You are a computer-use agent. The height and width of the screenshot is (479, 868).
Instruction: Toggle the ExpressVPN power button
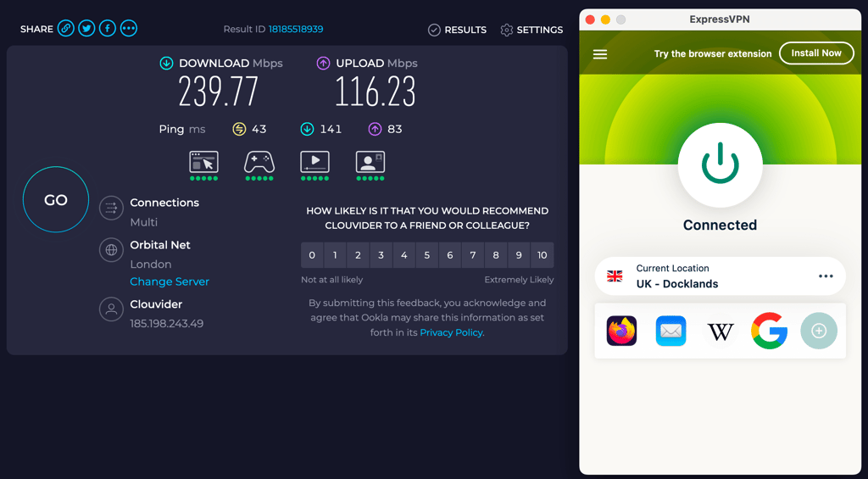pyautogui.click(x=721, y=165)
